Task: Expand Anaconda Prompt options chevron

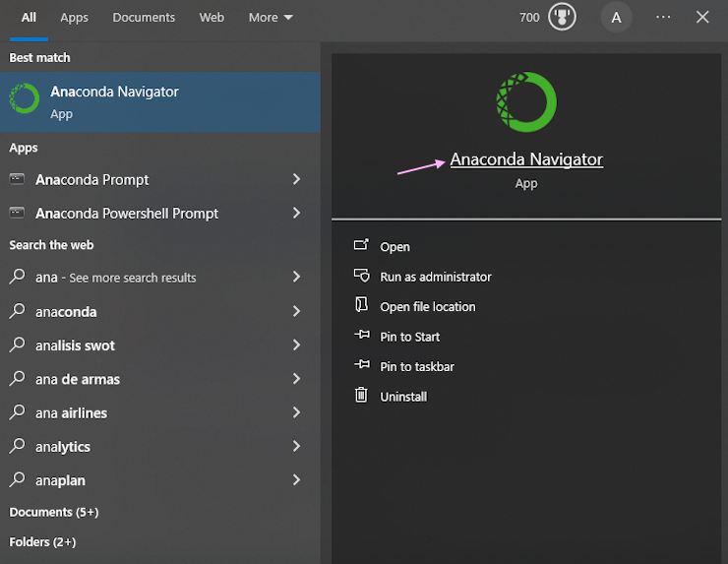Action: coord(296,179)
